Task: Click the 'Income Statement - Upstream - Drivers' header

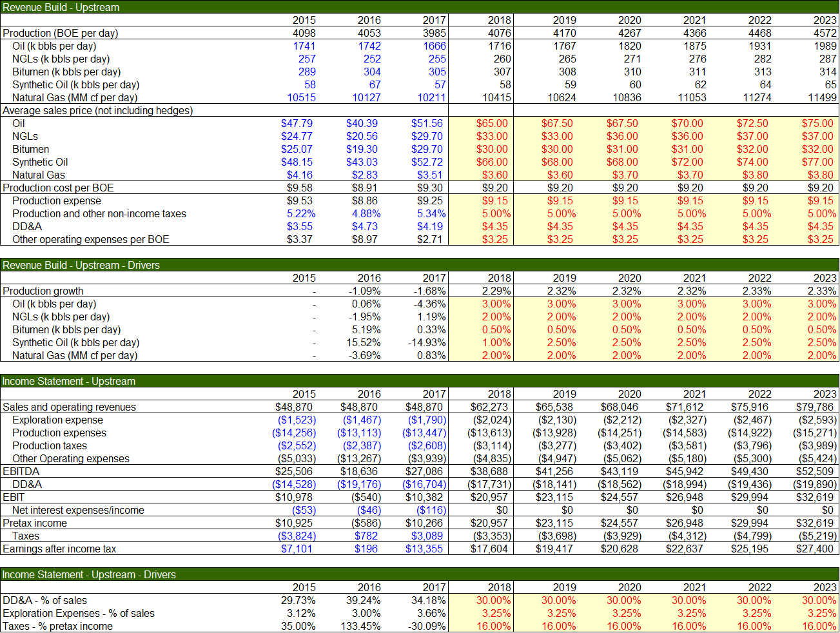Action: coord(89,574)
